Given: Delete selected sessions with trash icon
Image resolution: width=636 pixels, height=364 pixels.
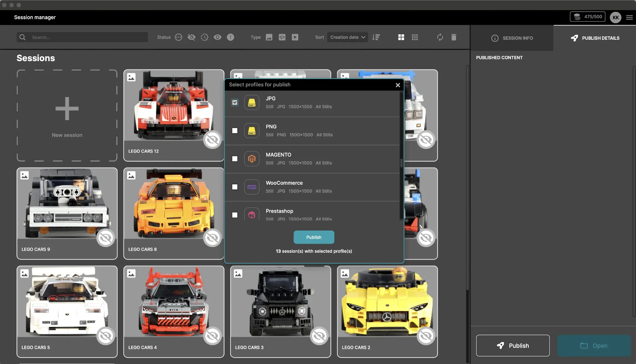Looking at the screenshot, I should (454, 37).
